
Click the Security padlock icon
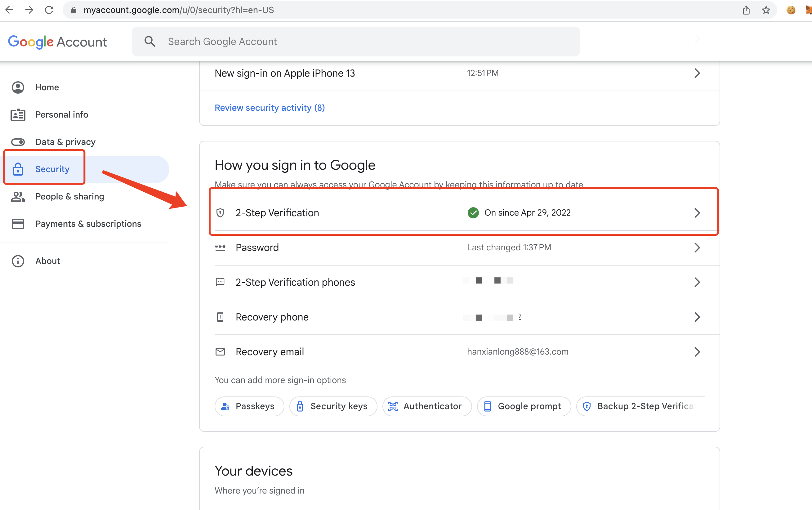coord(18,169)
